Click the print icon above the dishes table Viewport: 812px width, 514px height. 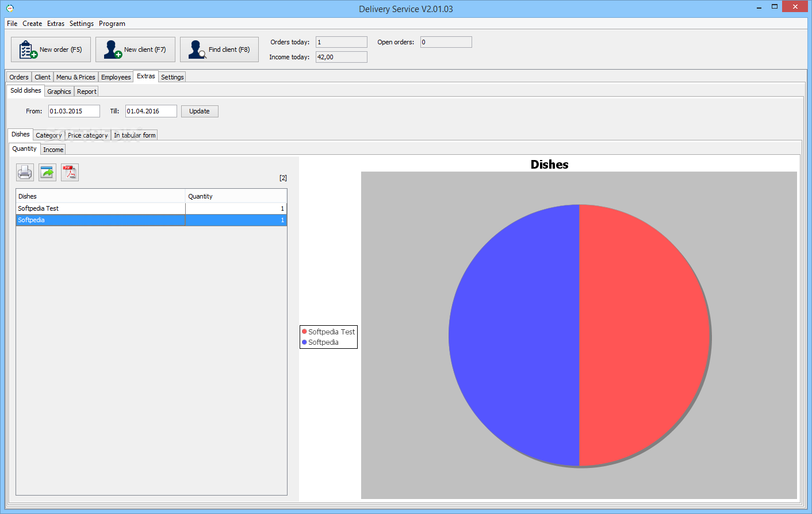pyautogui.click(x=25, y=172)
